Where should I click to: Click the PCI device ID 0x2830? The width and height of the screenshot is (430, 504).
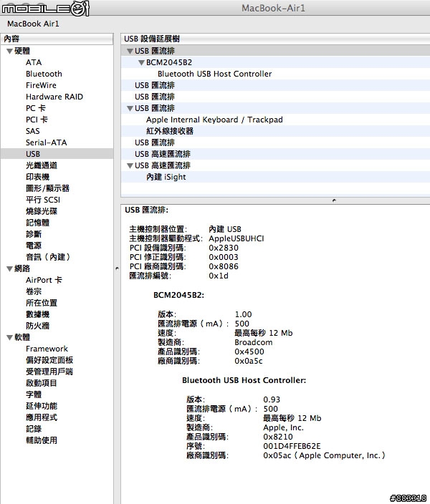coord(224,248)
